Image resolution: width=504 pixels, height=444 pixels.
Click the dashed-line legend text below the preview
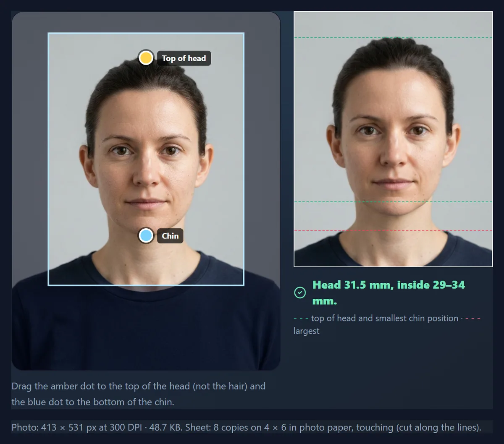coord(387,324)
